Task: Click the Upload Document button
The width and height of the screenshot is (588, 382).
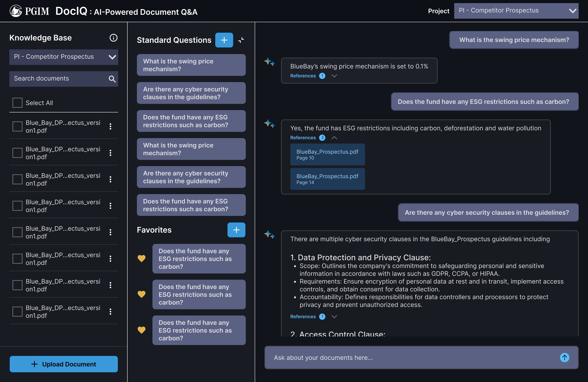Action: click(x=64, y=364)
